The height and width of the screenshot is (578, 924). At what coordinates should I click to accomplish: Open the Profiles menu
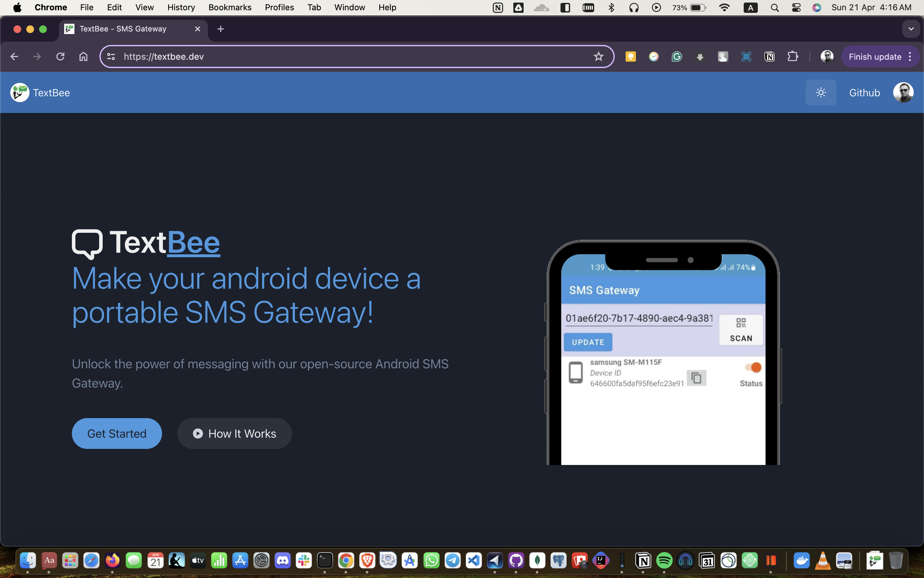(279, 7)
